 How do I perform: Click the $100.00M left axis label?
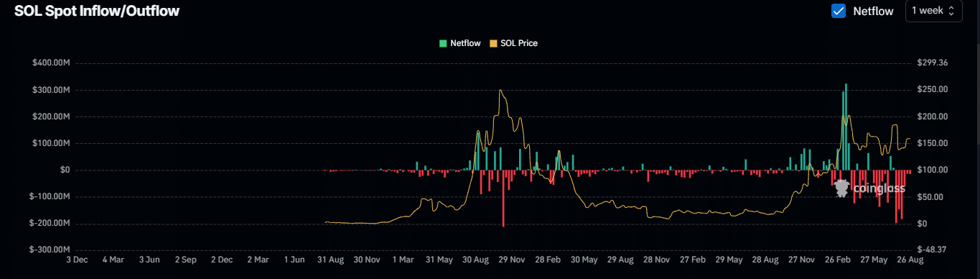click(x=51, y=143)
